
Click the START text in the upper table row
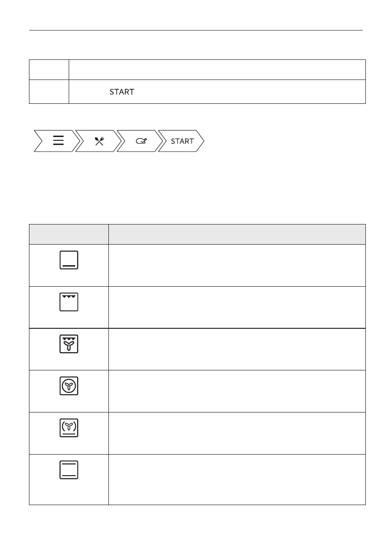tap(122, 92)
